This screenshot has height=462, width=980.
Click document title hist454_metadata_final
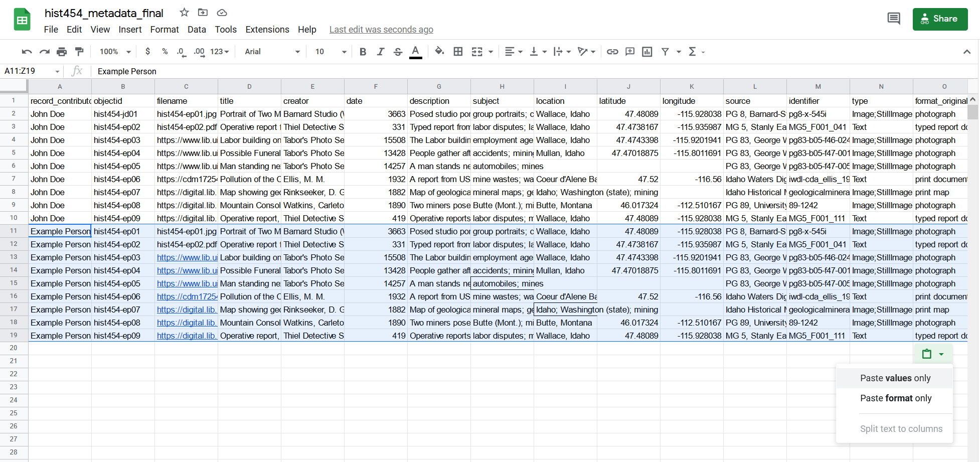click(104, 13)
